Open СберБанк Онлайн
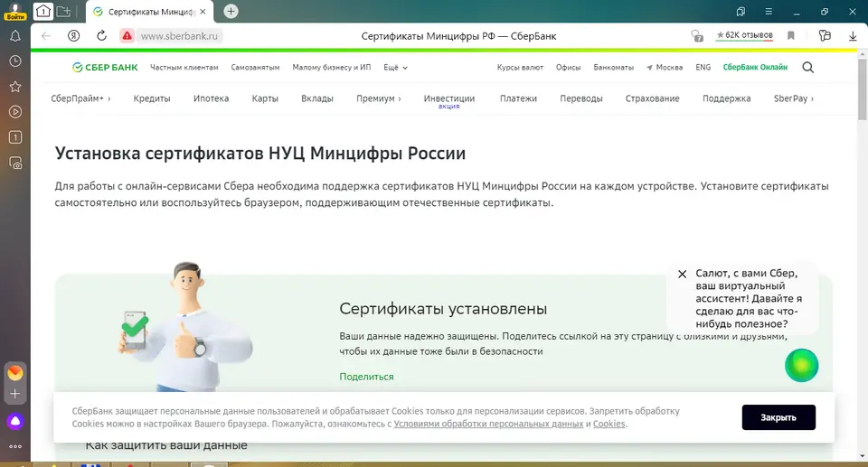The image size is (868, 467). pyautogui.click(x=755, y=68)
